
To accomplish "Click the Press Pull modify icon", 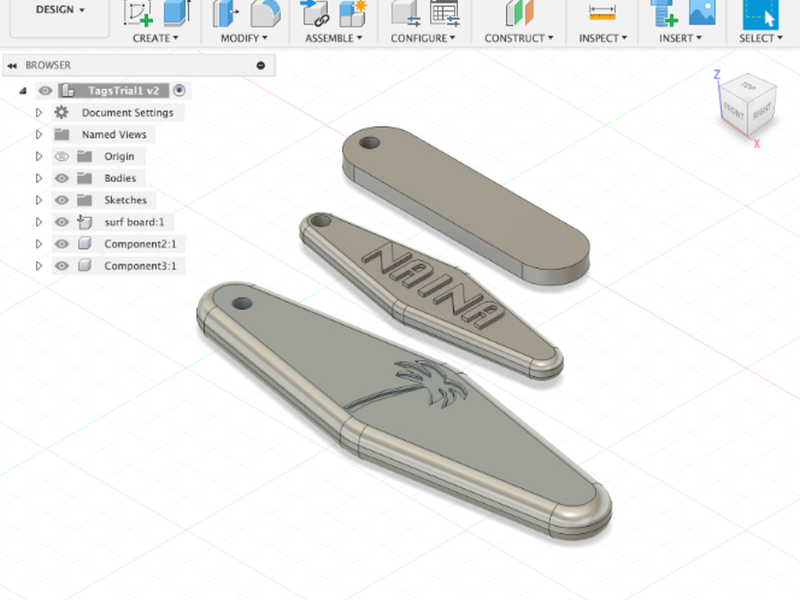I will pos(227,13).
